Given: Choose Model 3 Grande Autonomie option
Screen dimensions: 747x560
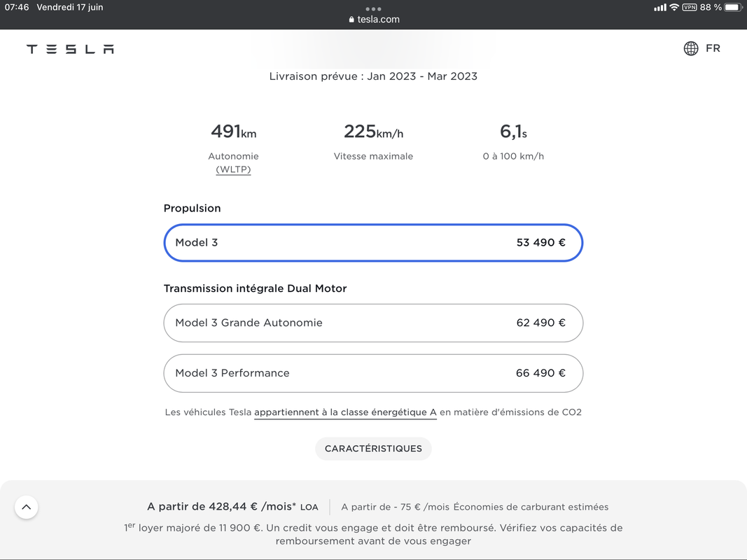Looking at the screenshot, I should 373,323.
